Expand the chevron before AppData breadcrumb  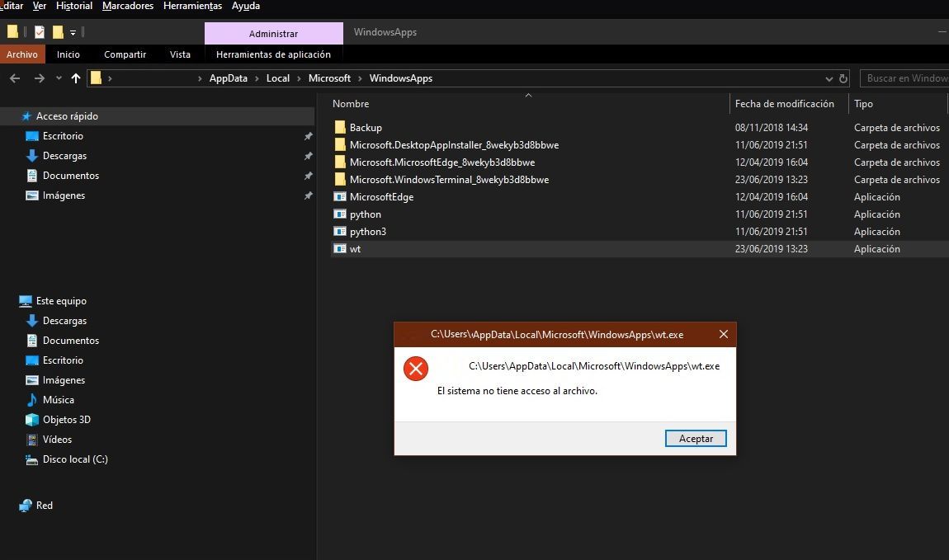[x=200, y=78]
